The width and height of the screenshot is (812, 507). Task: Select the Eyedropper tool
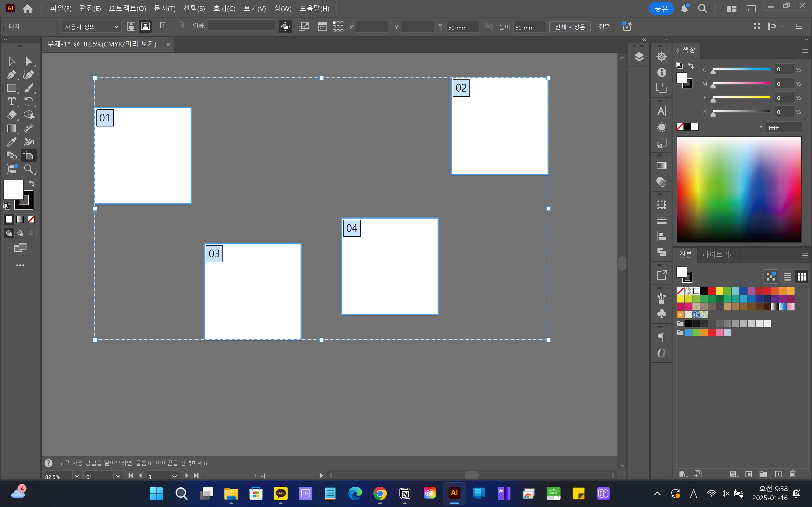11,142
